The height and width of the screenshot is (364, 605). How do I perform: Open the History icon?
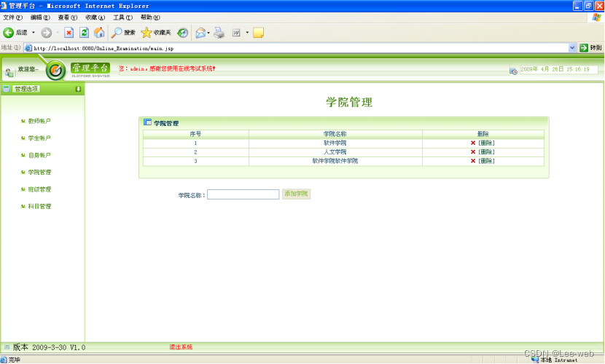pos(182,33)
